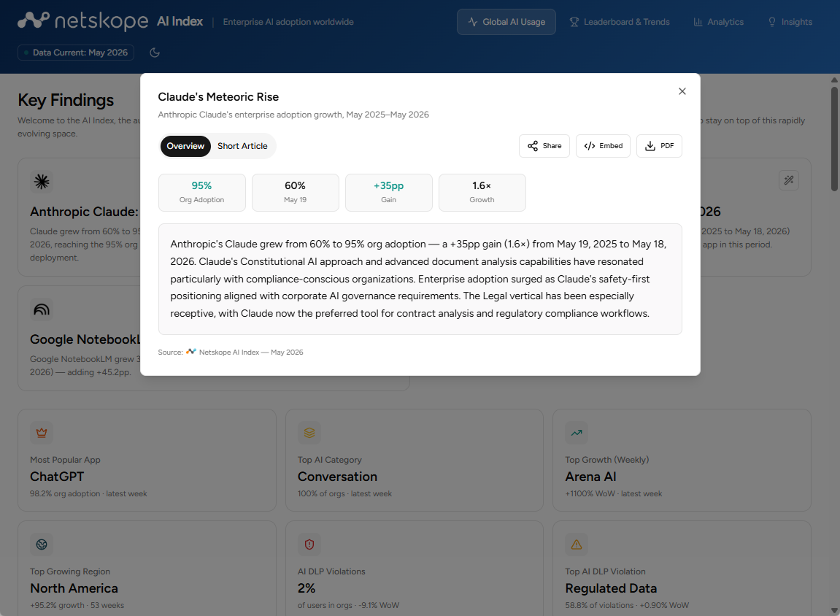Close the Claude's Meteoric Rise dialog
Image resolution: width=840 pixels, height=616 pixels.
(x=682, y=91)
